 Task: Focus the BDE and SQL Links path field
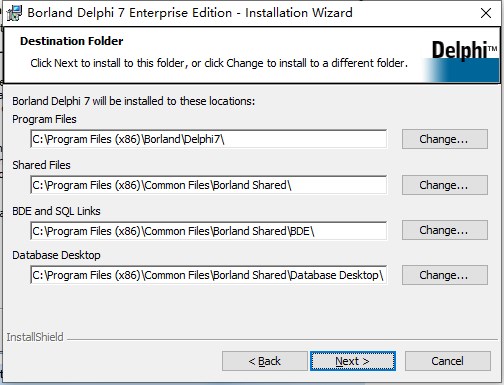click(209, 231)
